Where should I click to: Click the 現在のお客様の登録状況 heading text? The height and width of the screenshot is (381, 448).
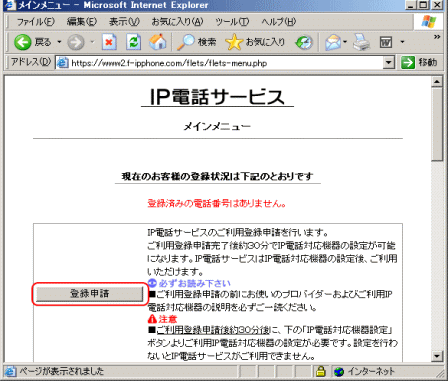pos(217,176)
